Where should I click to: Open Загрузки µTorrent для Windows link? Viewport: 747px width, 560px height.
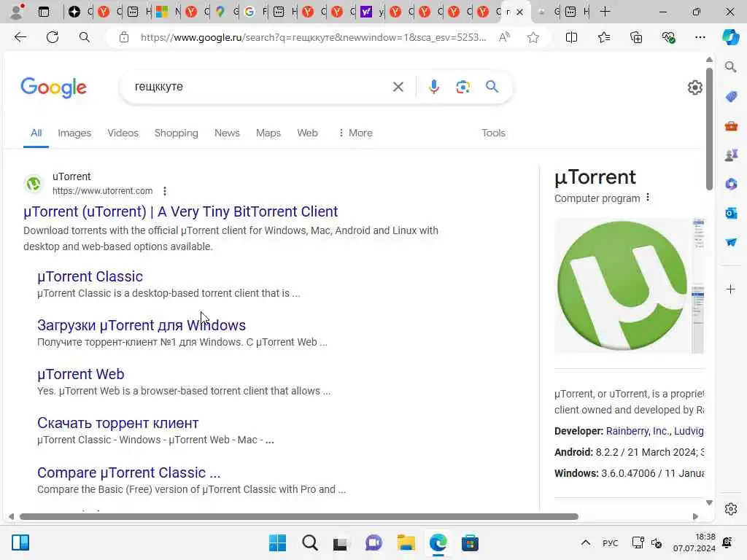[142, 325]
